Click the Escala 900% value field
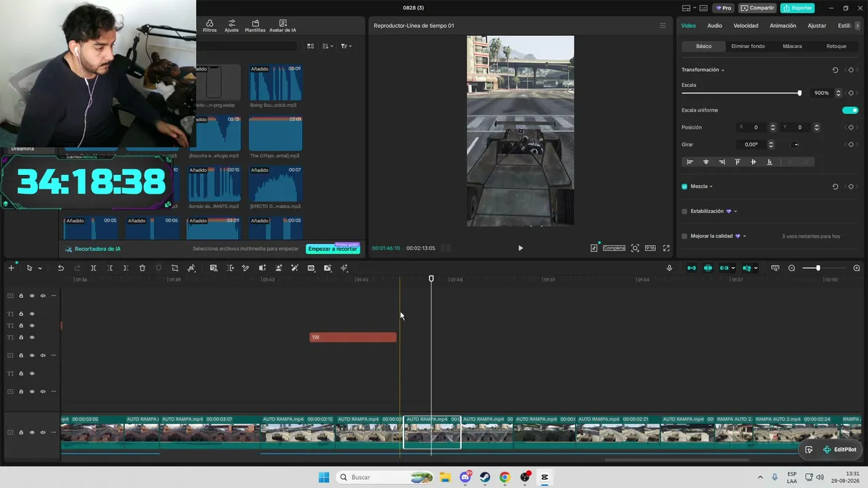Screen dimensions: 868x488 tap(821, 93)
